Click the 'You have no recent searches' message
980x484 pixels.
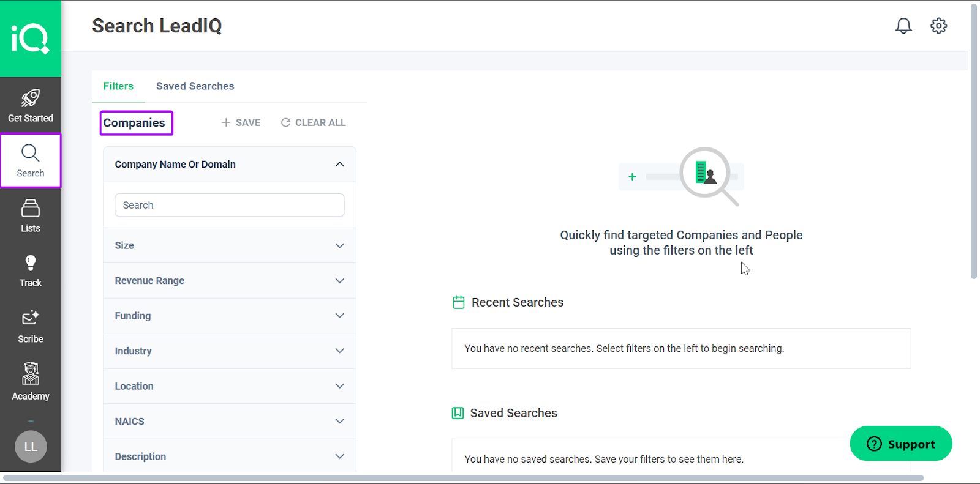point(624,348)
